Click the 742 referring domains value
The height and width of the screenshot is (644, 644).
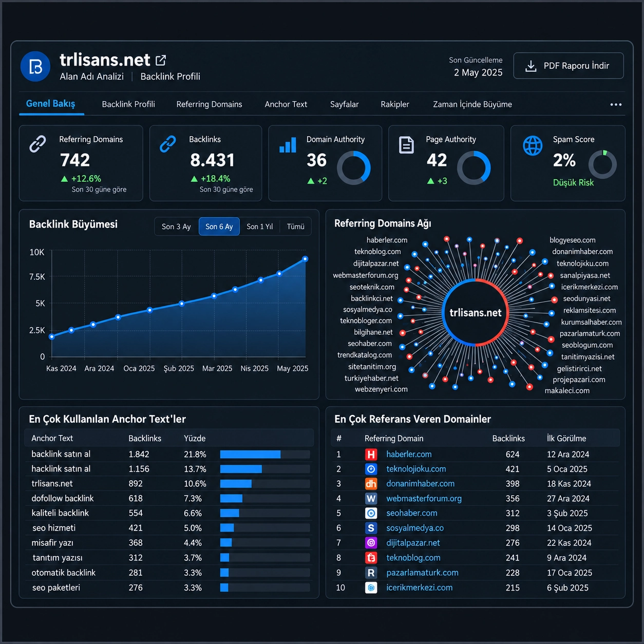click(x=75, y=160)
